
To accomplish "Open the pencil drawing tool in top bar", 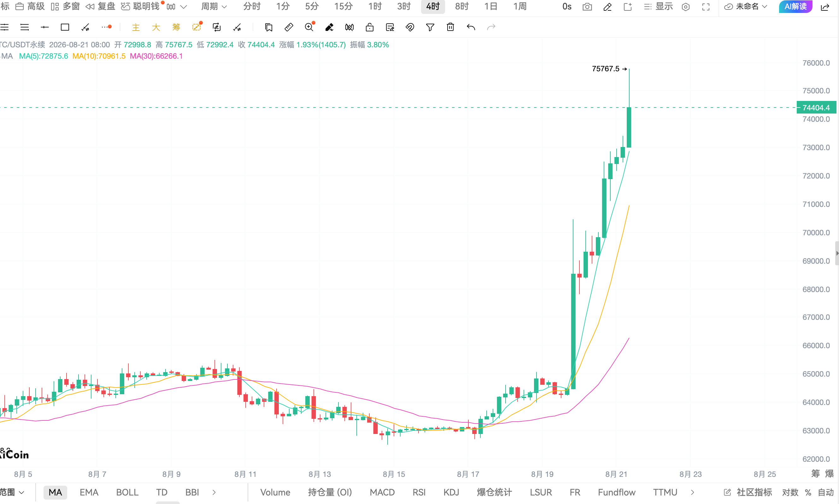I will coord(607,7).
